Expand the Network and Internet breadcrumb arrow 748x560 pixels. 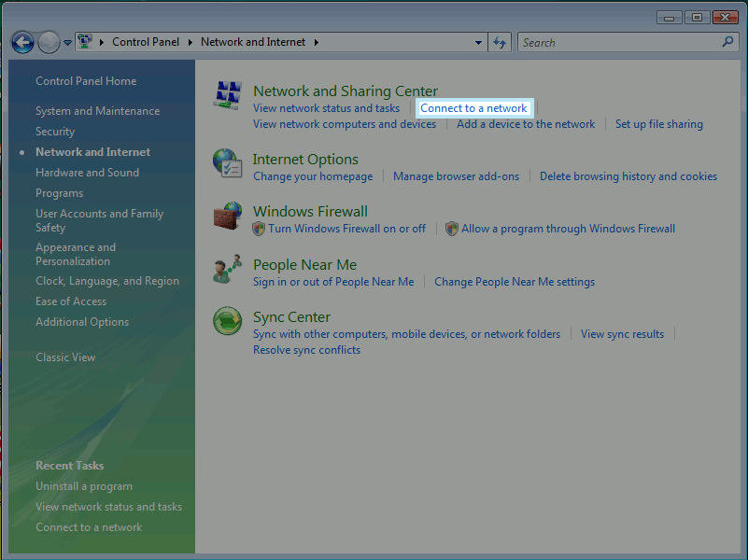tap(317, 42)
